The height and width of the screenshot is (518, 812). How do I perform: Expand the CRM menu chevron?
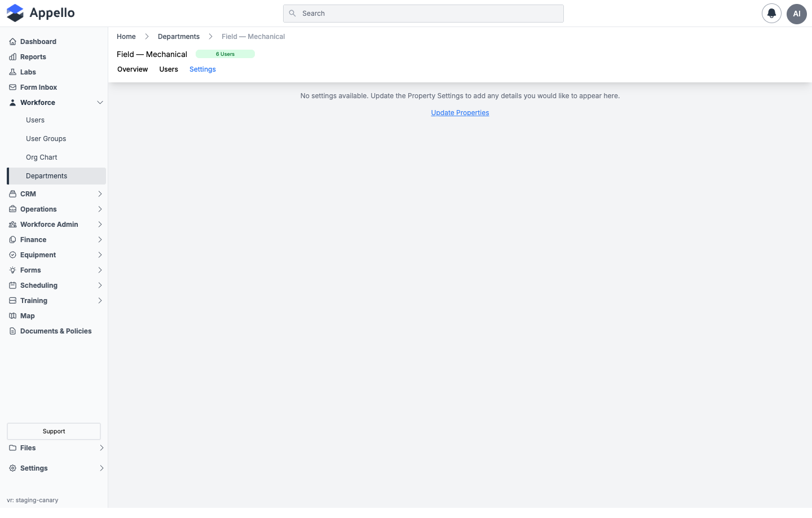100,194
